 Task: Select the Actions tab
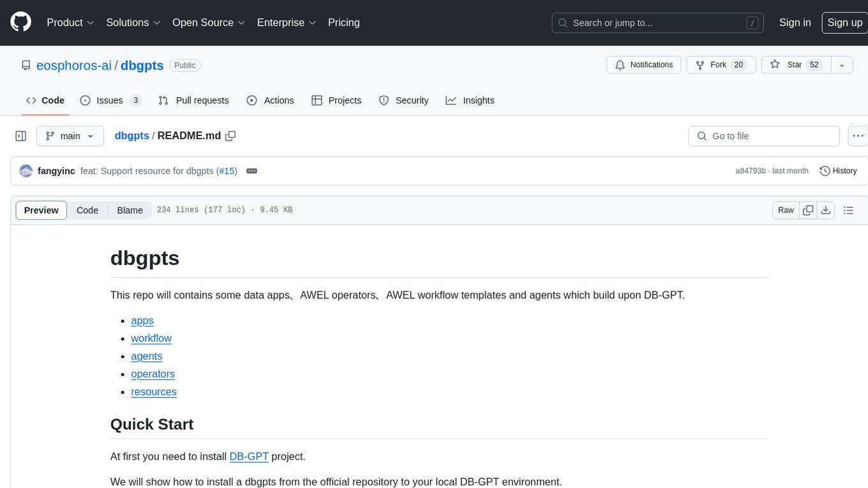tap(270, 100)
